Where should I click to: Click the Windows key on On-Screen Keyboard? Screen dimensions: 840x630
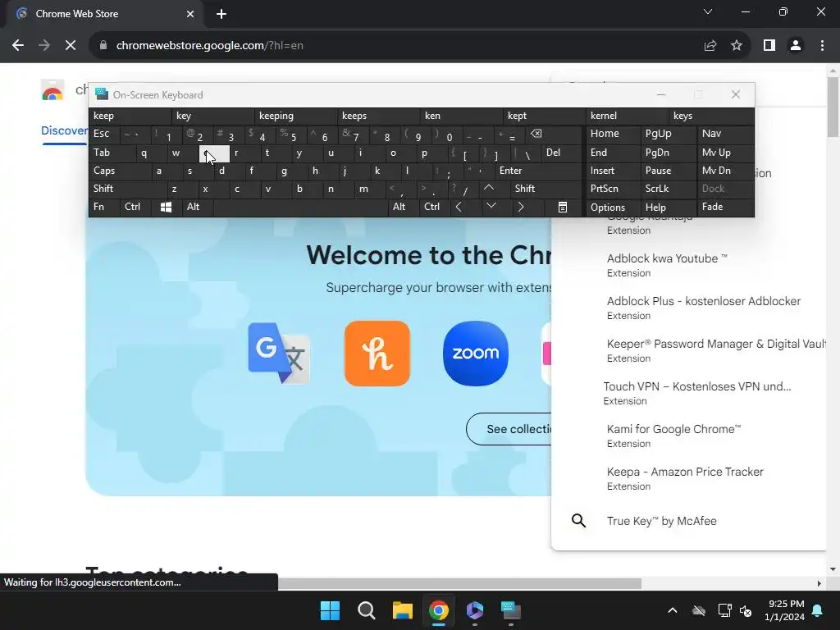[166, 207]
